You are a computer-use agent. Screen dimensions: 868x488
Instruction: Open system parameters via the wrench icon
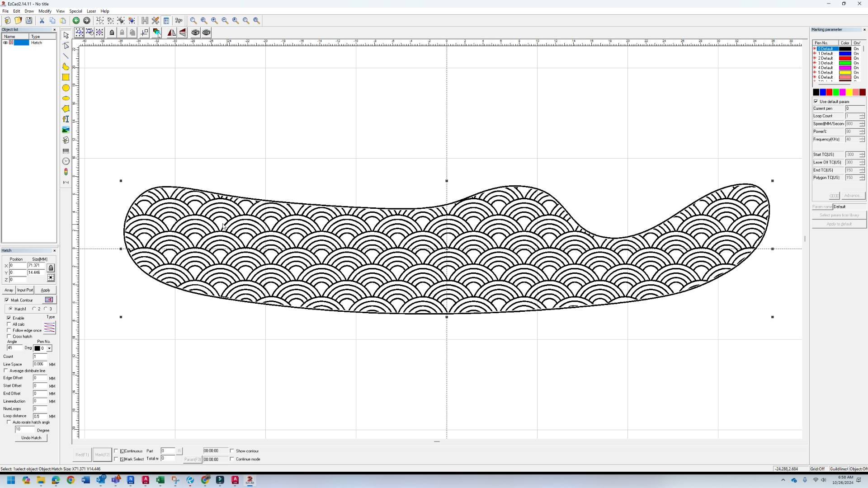pyautogui.click(x=156, y=20)
